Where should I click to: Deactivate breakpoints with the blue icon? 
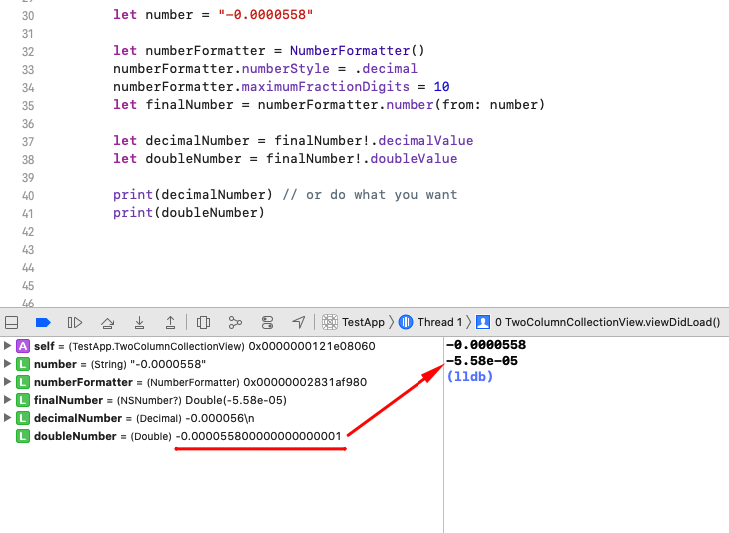point(43,322)
